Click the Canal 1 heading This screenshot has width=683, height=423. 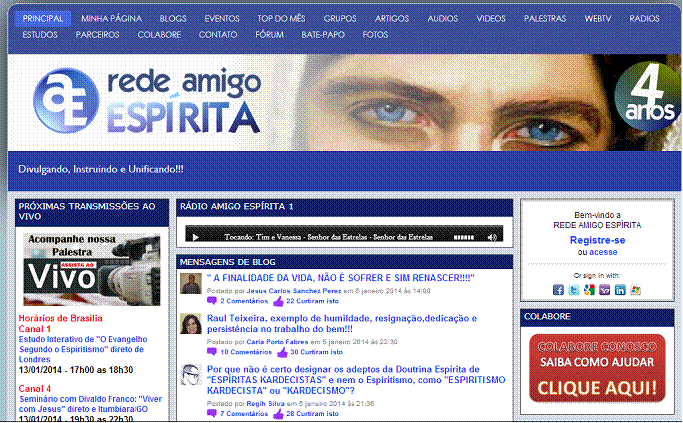[34, 329]
